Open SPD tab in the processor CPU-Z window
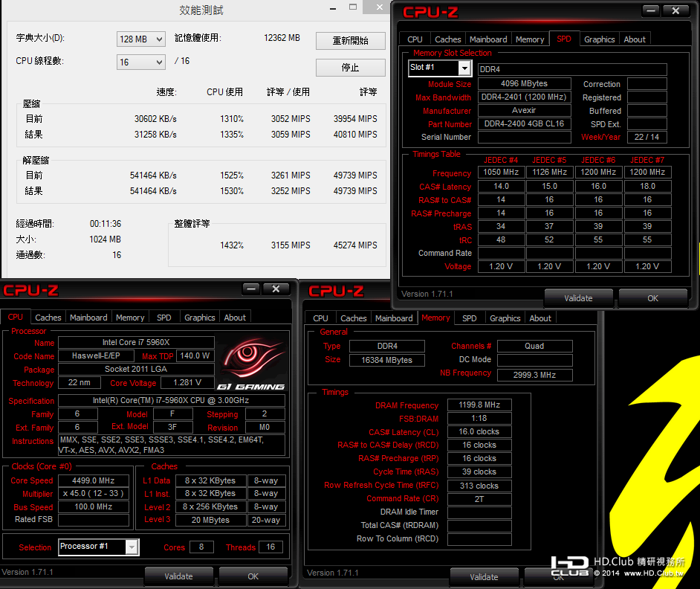 pyautogui.click(x=163, y=318)
